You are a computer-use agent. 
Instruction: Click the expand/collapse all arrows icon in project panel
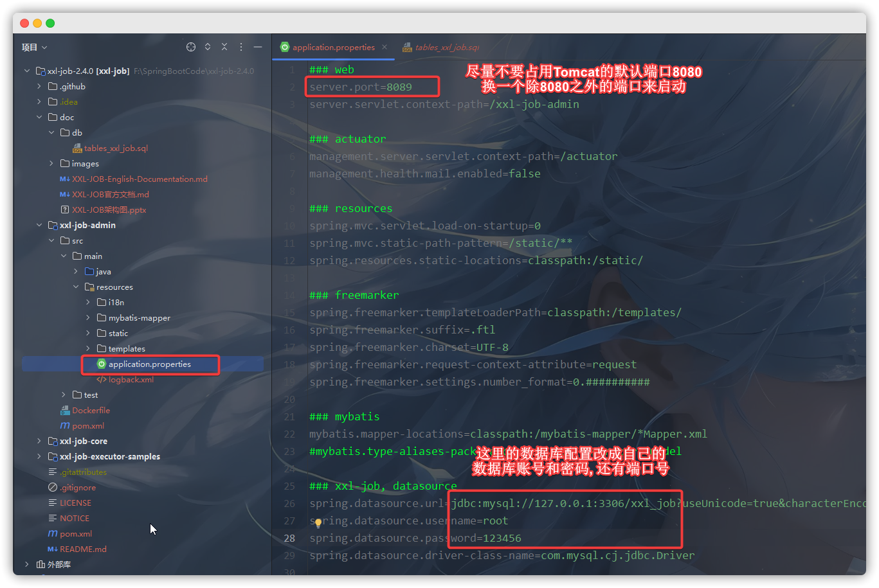point(208,47)
